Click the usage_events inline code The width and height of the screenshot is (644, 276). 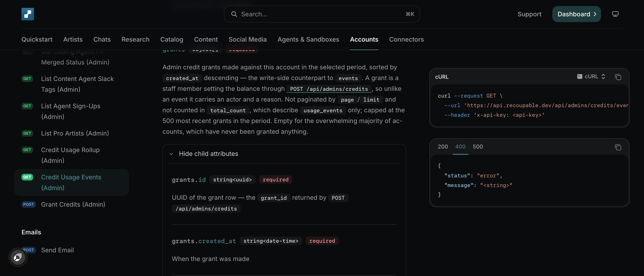point(323,110)
